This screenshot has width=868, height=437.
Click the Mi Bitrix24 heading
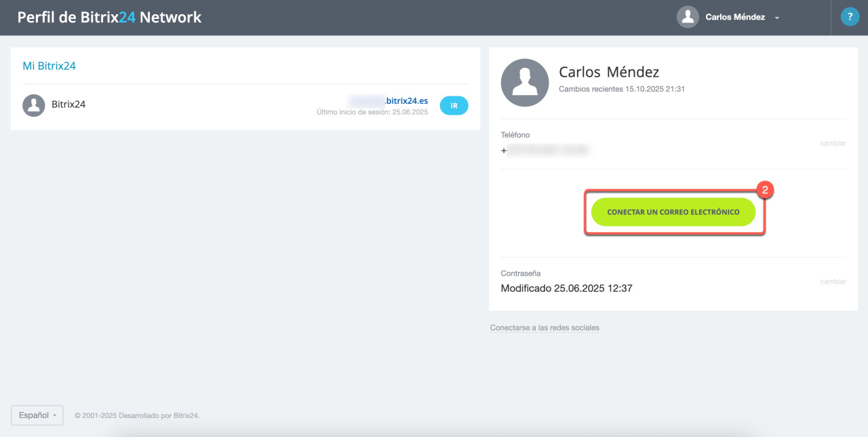click(x=49, y=66)
